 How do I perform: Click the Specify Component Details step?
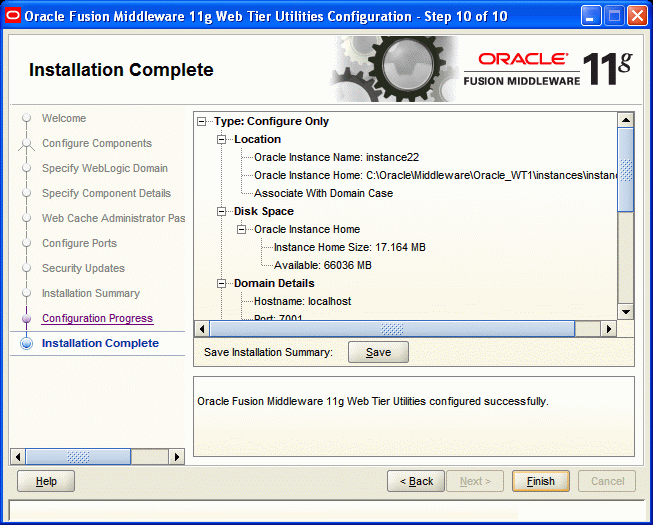[106, 193]
